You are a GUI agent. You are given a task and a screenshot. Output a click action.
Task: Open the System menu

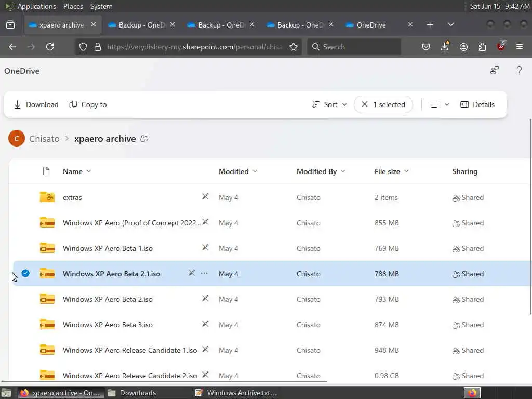tap(101, 6)
